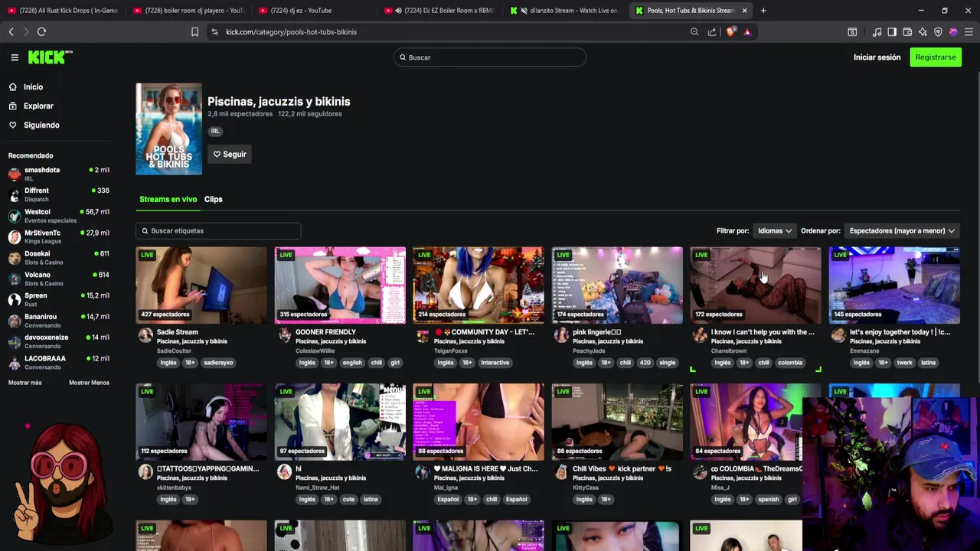980x551 pixels.
Task: Open Leo AI sparkle icon
Action: (x=923, y=31)
